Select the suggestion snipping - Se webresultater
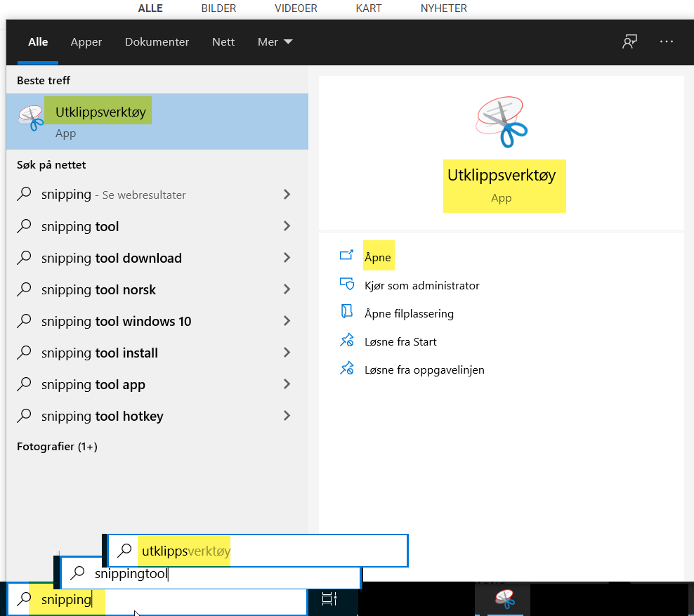694x616 pixels. point(157,195)
